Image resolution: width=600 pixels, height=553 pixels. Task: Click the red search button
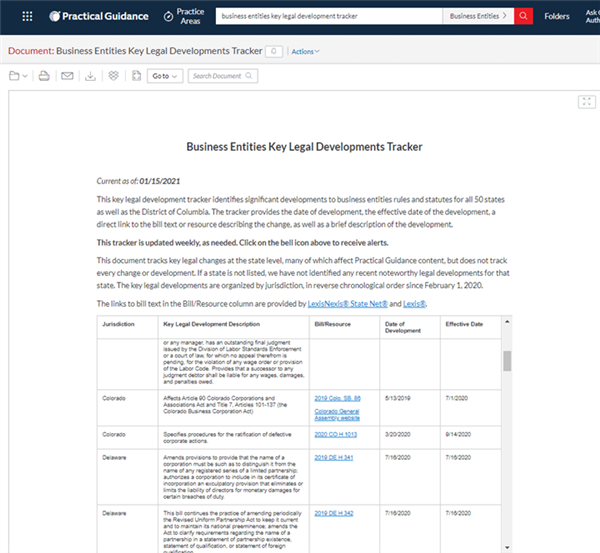(523, 16)
